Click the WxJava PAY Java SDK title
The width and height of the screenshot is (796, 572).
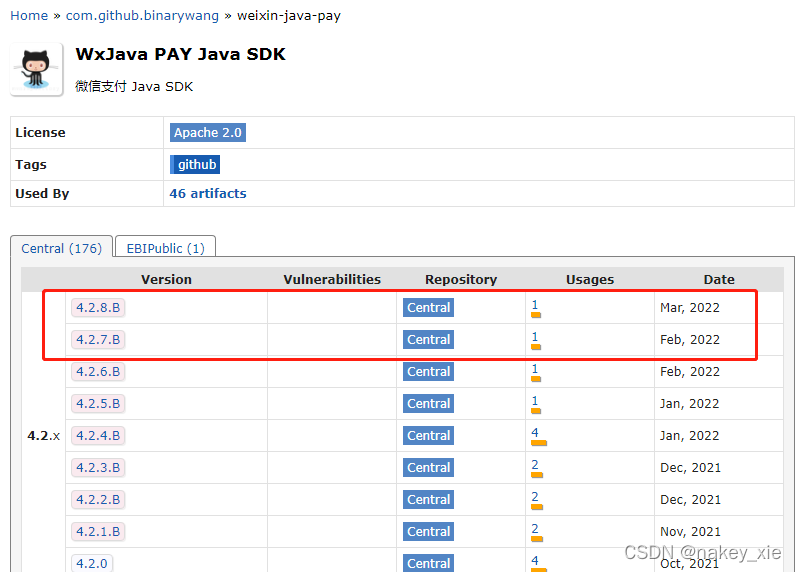(x=180, y=54)
